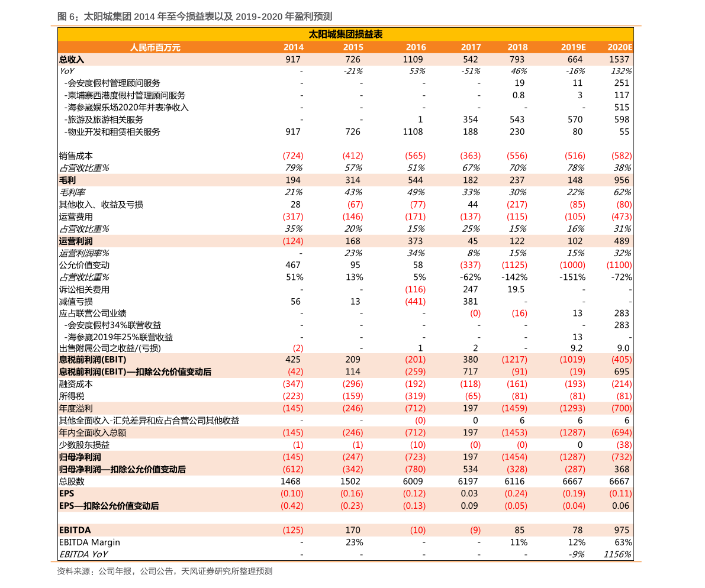Click the 'EBITDA Margin' row label
This screenshot has height=588, width=705.
pos(89,542)
